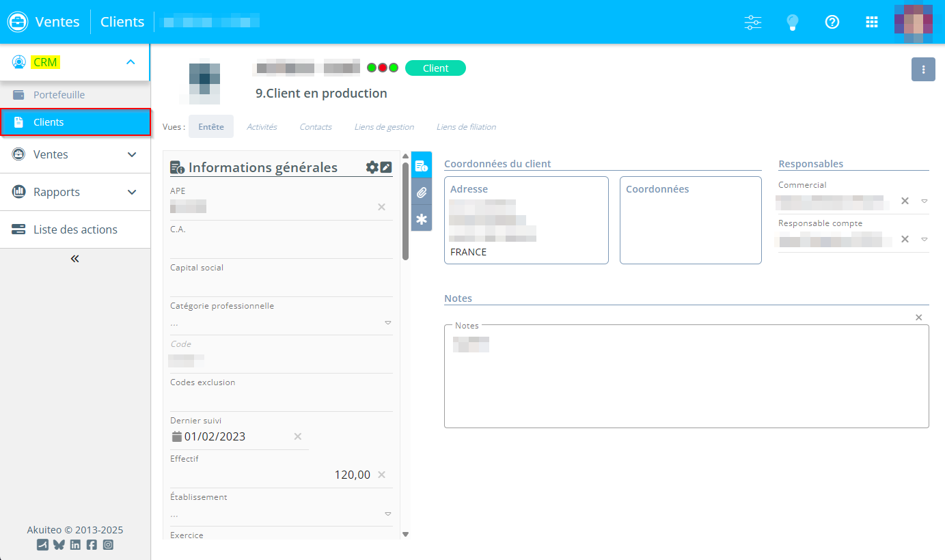This screenshot has height=560, width=945.
Task: Open the paperclip attachments side tab
Action: (422, 193)
